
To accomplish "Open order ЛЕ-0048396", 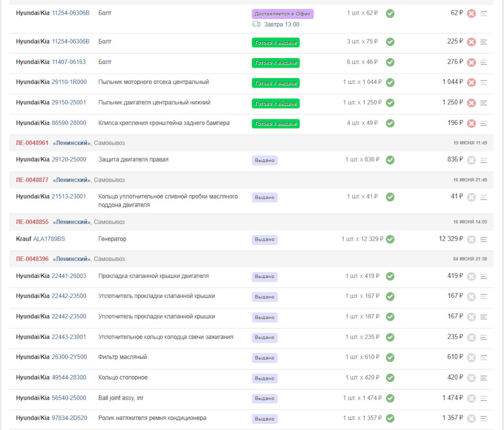I will point(32,259).
